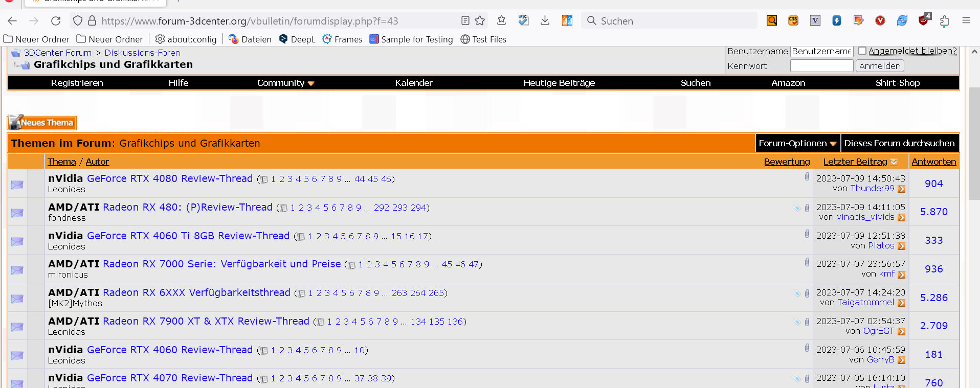This screenshot has height=388, width=980.
Task: Jump to page 294 of Radeon RX 480 thread
Action: click(x=418, y=208)
